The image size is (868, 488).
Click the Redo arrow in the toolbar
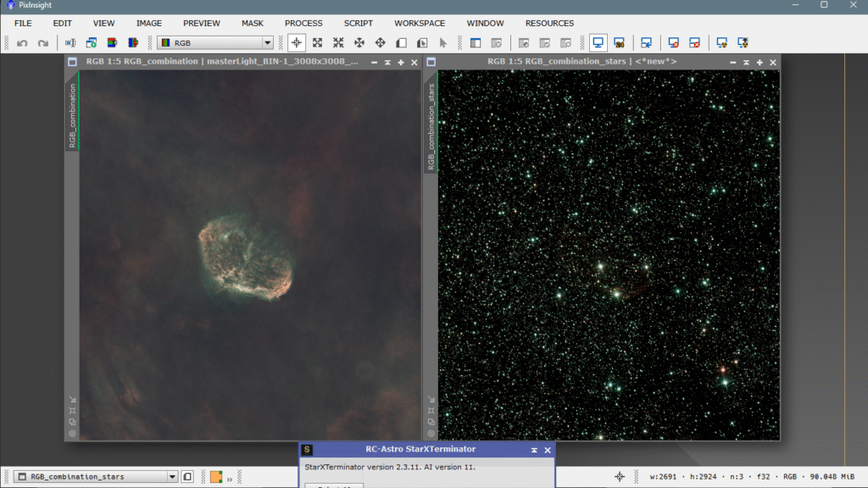(42, 42)
